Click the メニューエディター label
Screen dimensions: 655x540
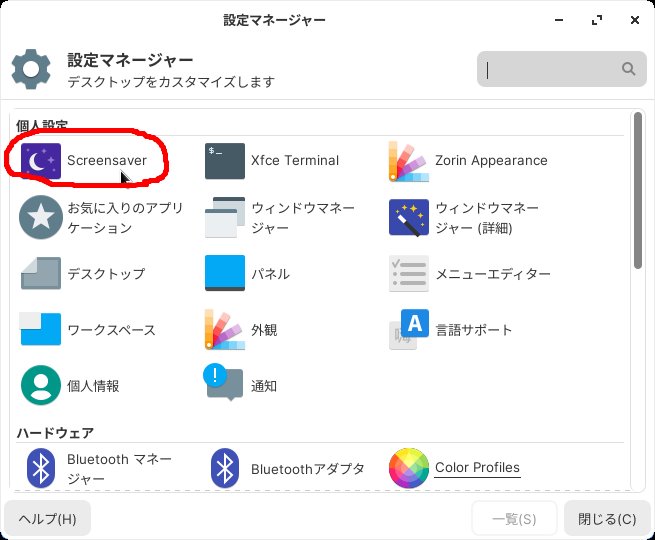[x=493, y=274]
